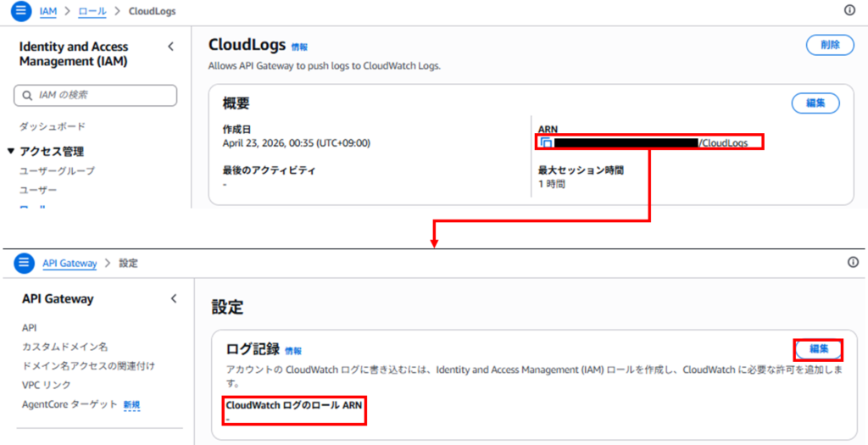Copy the CloudLogs role ARN using the copy icon
Viewport: 868px width, 445px height.
547,143
